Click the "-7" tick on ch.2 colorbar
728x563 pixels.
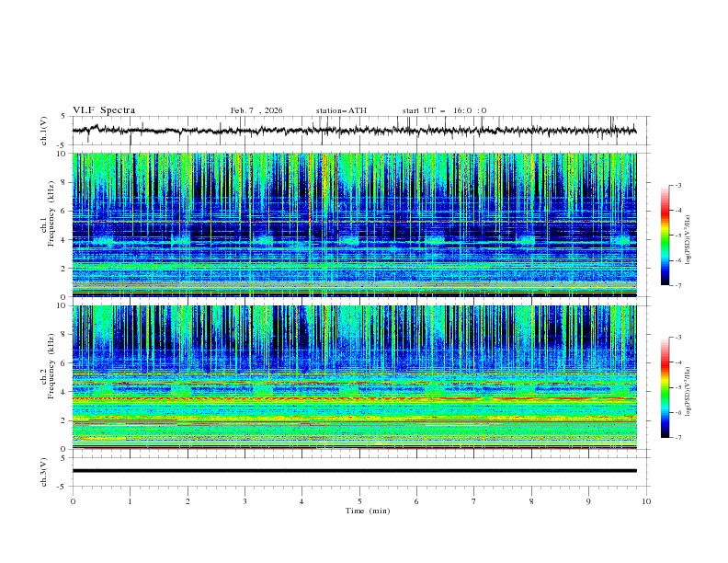point(677,438)
